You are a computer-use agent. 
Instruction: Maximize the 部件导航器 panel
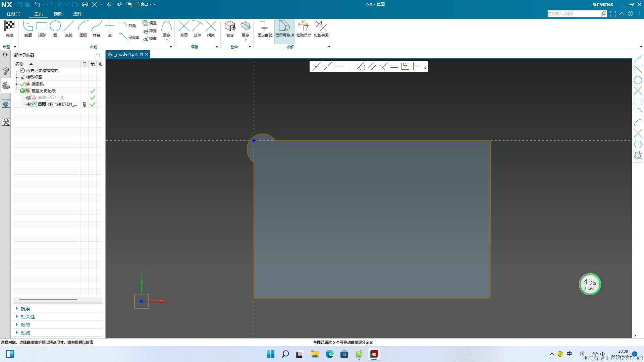pyautogui.click(x=98, y=55)
